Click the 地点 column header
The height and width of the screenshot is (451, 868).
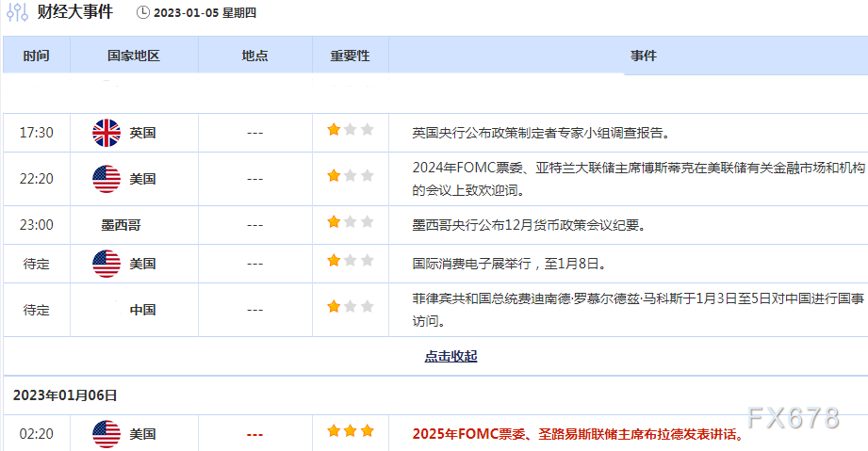click(254, 56)
